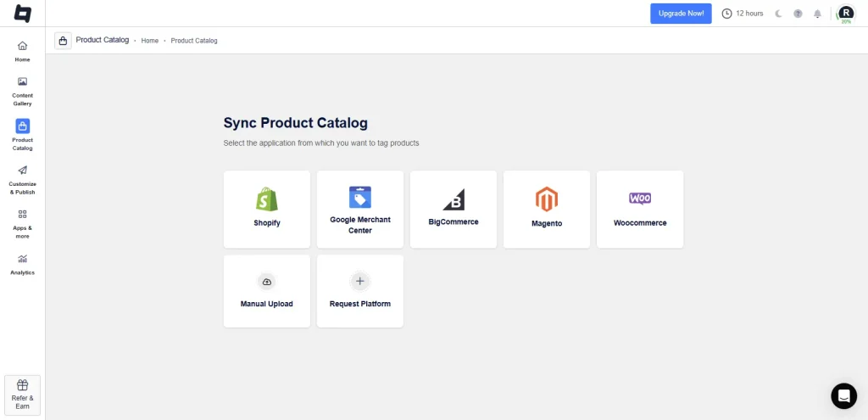
Task: Open the help question mark icon
Action: point(798,14)
